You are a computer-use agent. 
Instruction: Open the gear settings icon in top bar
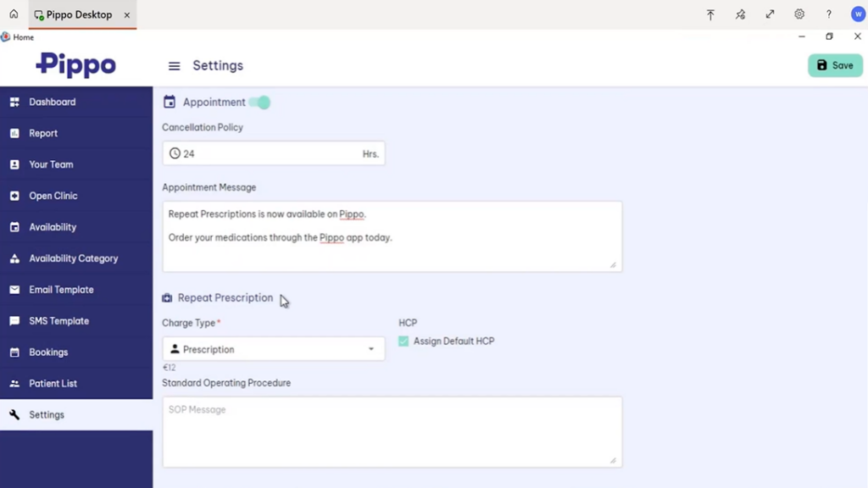click(799, 14)
